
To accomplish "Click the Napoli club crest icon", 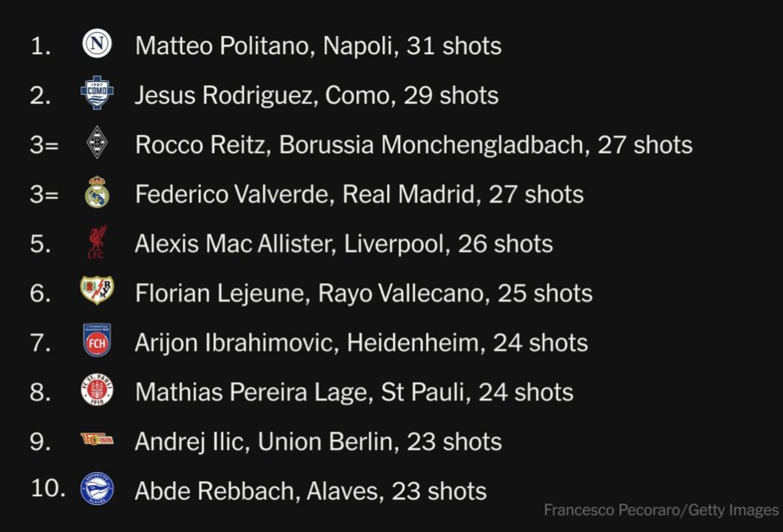I will (97, 44).
